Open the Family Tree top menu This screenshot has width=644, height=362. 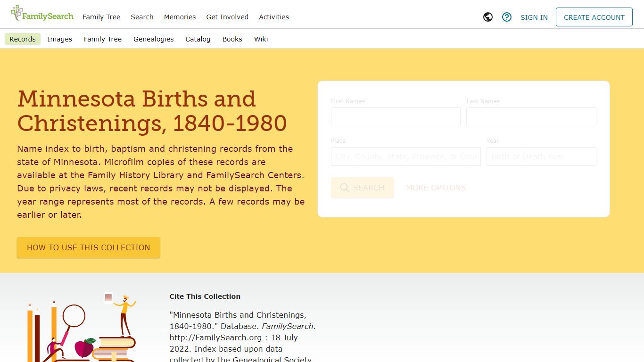coord(101,17)
